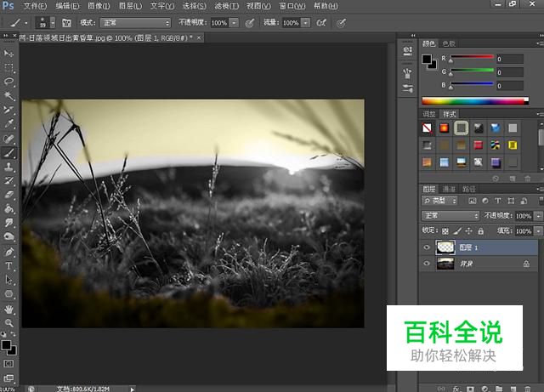Enable airbrush mode in options bar
The height and width of the screenshot is (392, 544).
[x=321, y=23]
